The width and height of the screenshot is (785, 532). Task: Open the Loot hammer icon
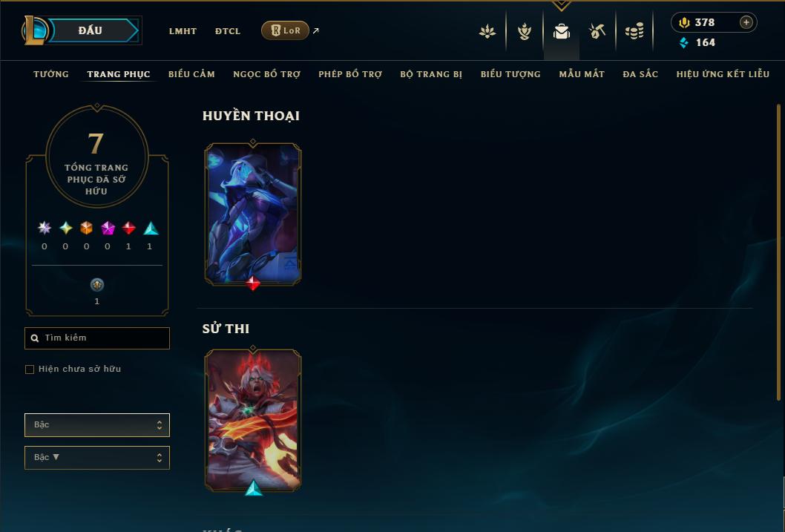pyautogui.click(x=597, y=31)
